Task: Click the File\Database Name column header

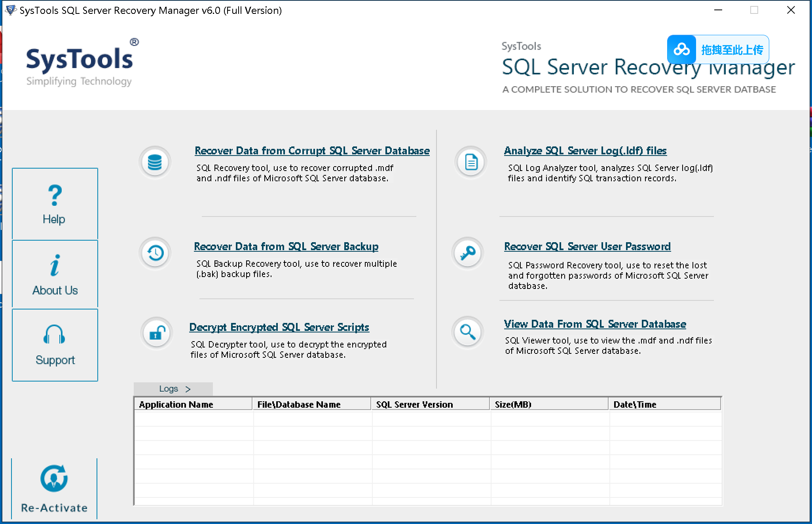Action: tap(312, 404)
